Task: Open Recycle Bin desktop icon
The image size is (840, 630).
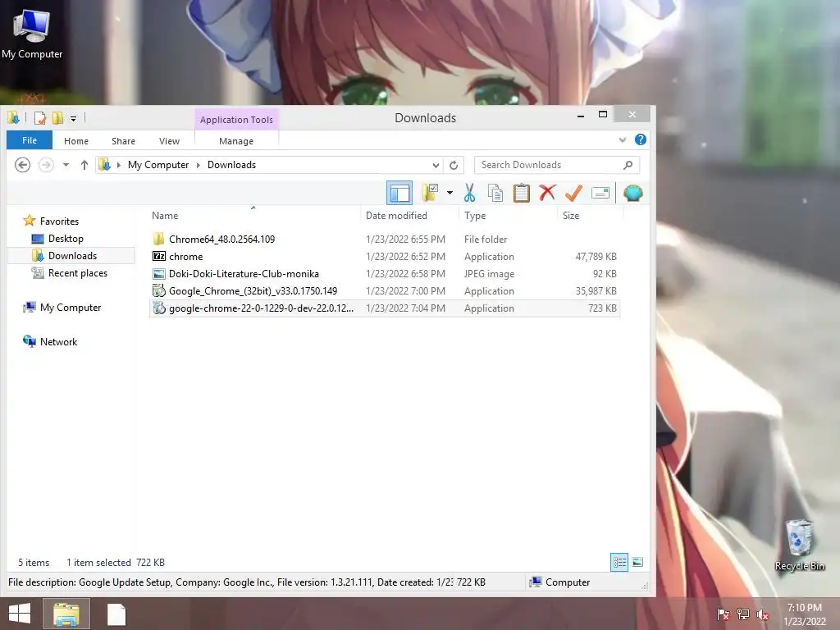Action: pos(799,545)
